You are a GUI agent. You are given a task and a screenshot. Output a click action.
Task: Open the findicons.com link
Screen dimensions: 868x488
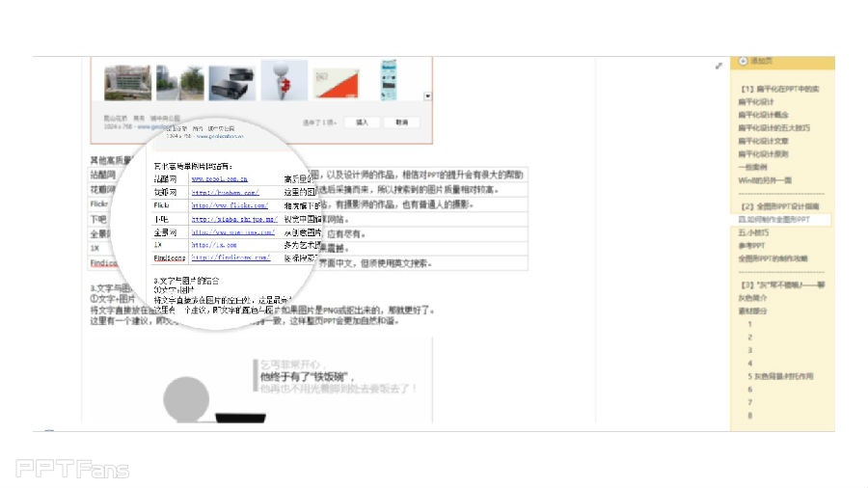231,258
